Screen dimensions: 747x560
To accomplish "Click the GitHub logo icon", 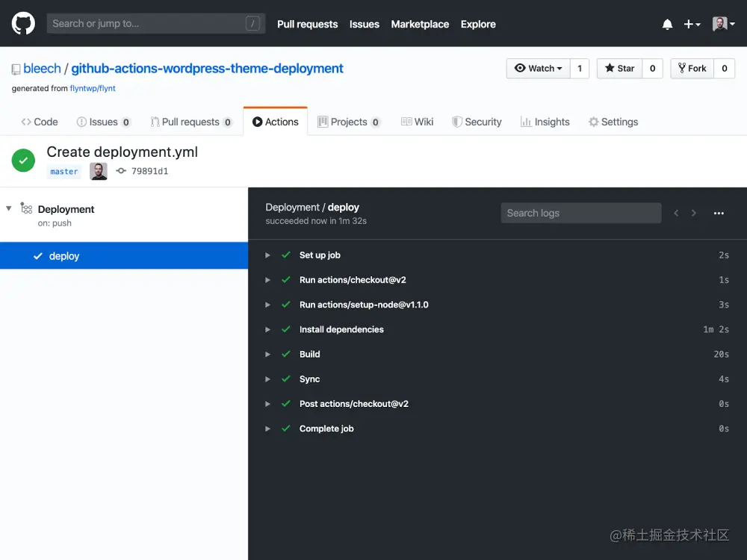I will click(23, 23).
